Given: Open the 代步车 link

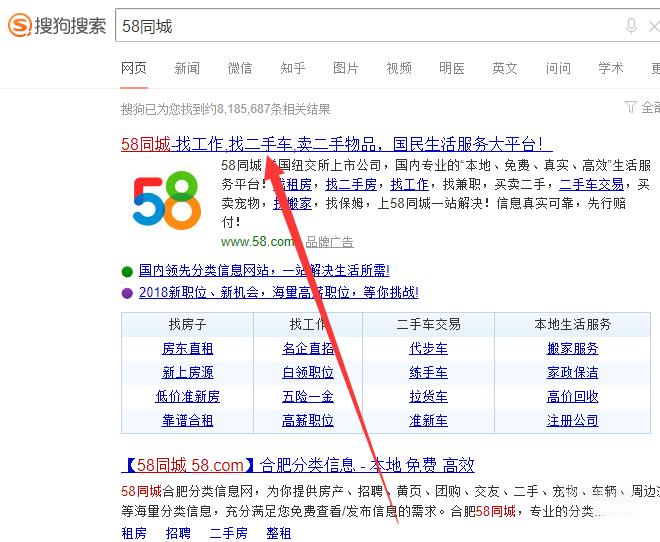Looking at the screenshot, I should click(428, 348).
